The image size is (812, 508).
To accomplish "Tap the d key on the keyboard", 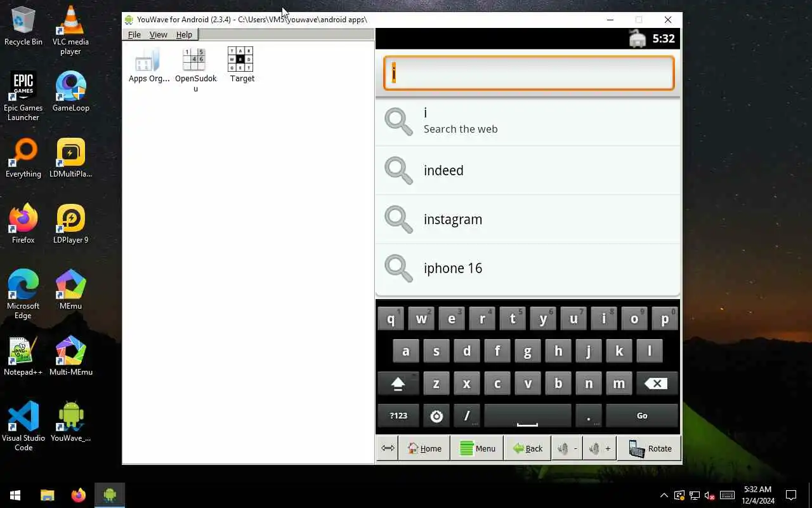I will [x=467, y=351].
